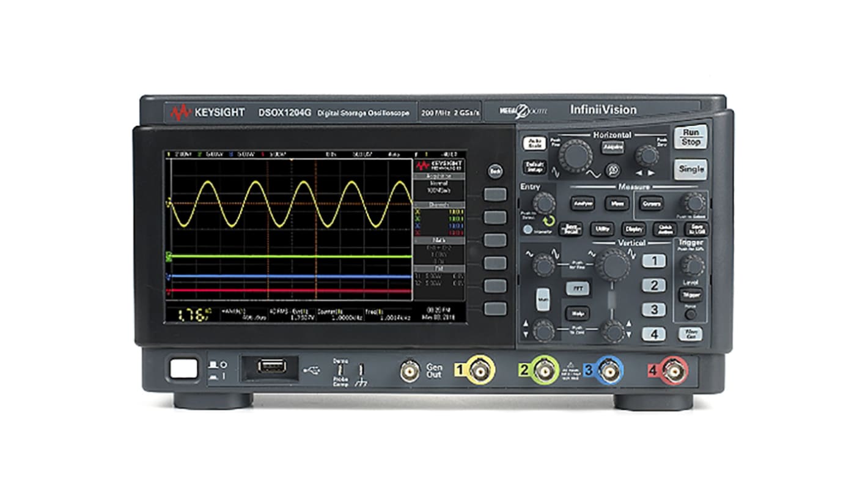Click the 'InfiniiVision' label on top bezel
Image resolution: width=868 pixels, height=488 pixels.
pyautogui.click(x=603, y=110)
